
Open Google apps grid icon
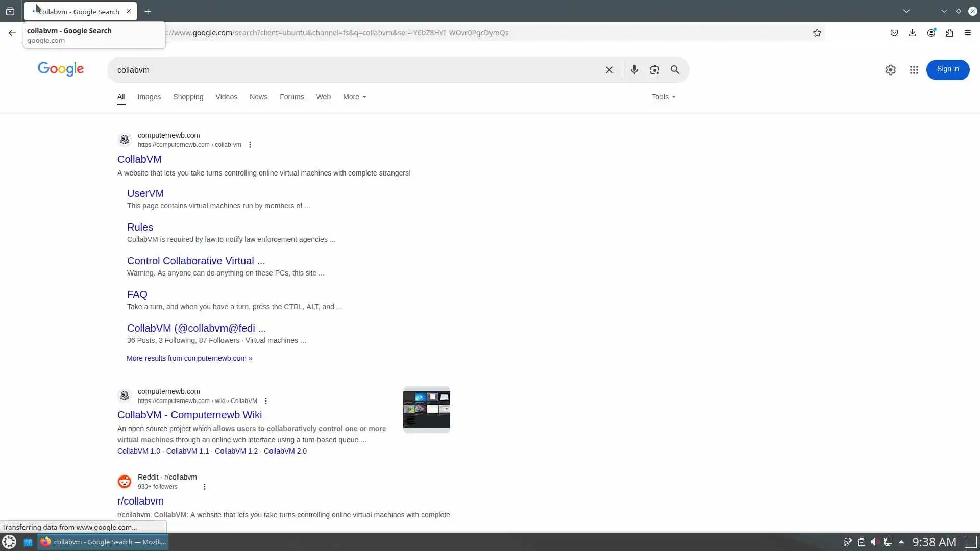(914, 70)
